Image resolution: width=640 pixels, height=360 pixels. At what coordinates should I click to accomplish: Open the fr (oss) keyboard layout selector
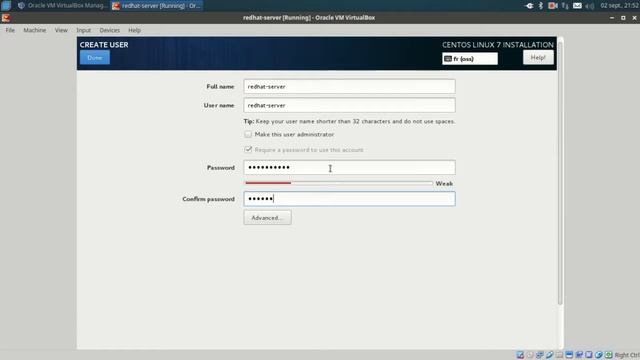point(470,59)
